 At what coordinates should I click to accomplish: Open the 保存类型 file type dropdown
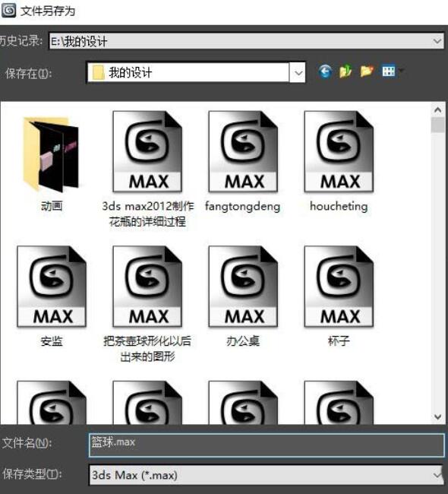coord(437,475)
